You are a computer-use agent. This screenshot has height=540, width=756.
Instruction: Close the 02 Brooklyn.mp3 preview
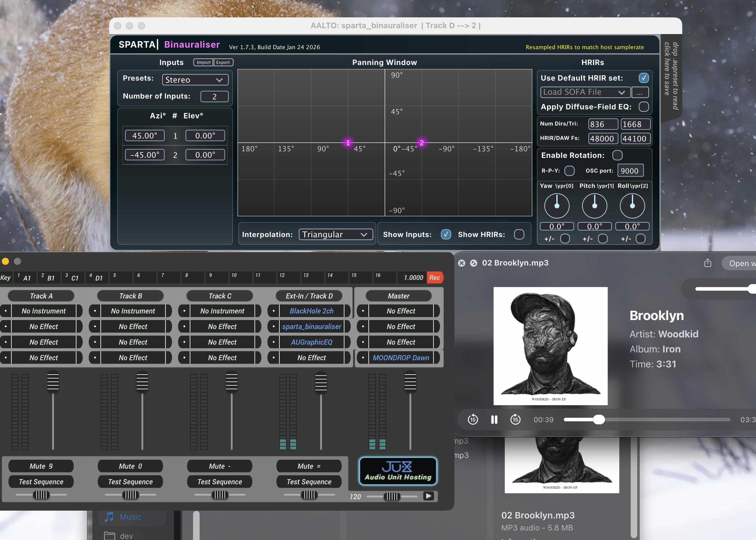(462, 263)
